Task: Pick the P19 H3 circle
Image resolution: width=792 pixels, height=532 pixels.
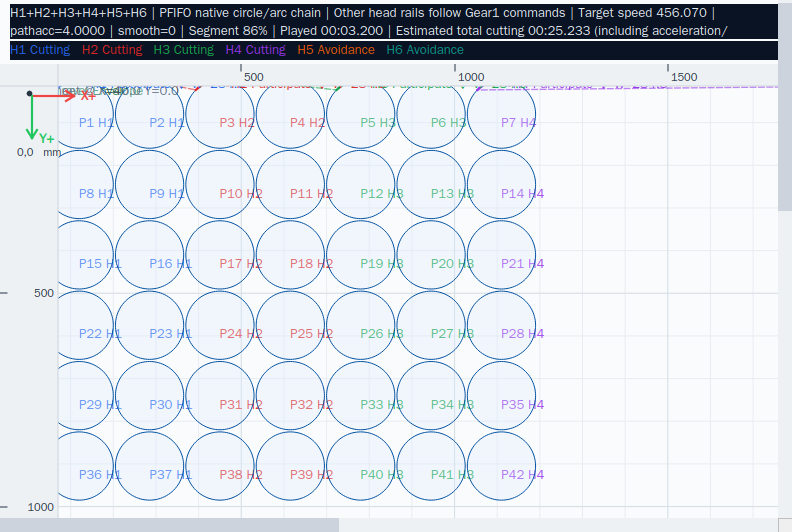Action: point(361,255)
